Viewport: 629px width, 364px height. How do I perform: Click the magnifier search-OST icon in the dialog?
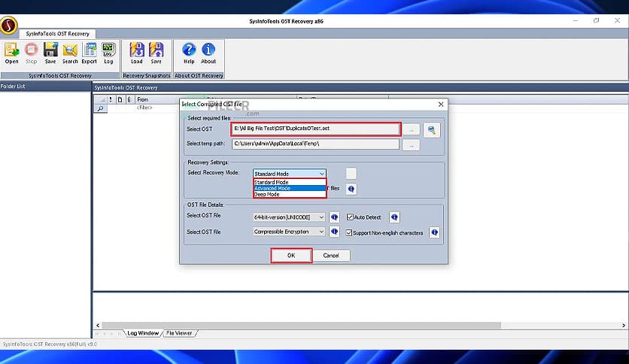pos(432,130)
